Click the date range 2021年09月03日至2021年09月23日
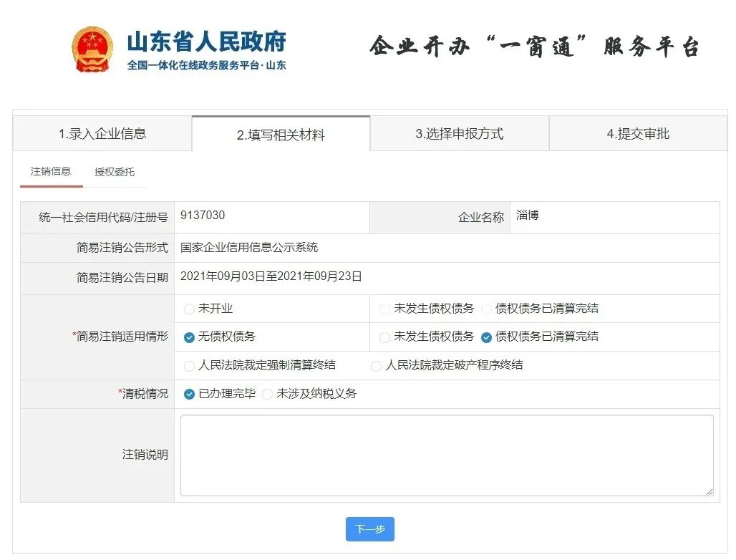 271,276
